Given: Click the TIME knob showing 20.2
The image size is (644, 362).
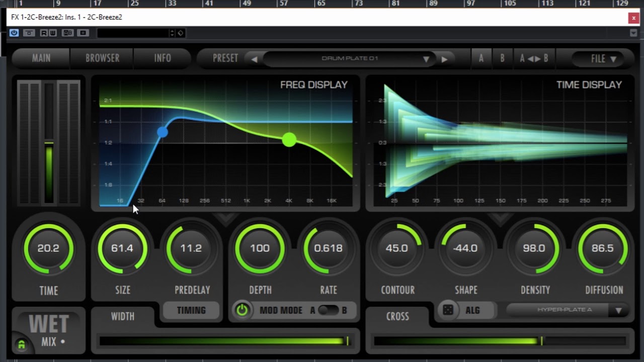Looking at the screenshot, I should pos(48,248).
